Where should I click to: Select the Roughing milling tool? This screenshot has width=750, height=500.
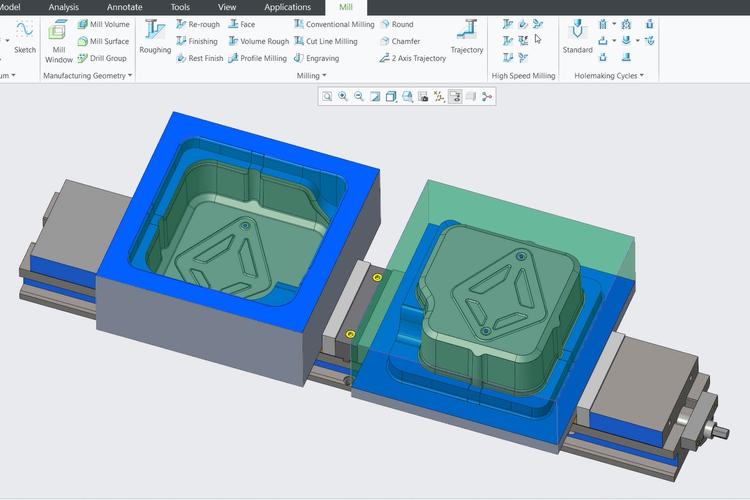(x=155, y=36)
